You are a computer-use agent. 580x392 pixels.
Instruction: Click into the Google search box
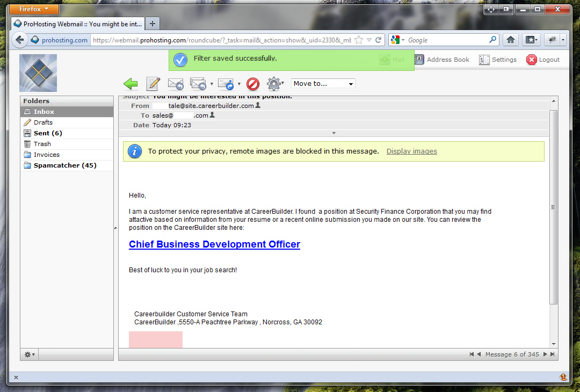click(x=447, y=40)
